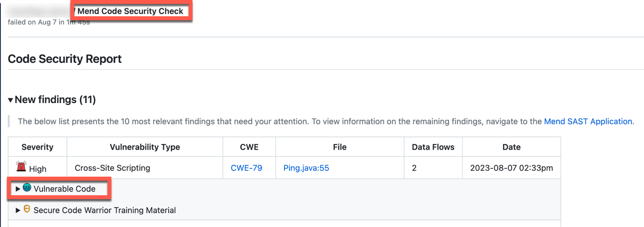The image size is (644, 227).
Task: Open the CWE-79 link
Action: [x=246, y=168]
